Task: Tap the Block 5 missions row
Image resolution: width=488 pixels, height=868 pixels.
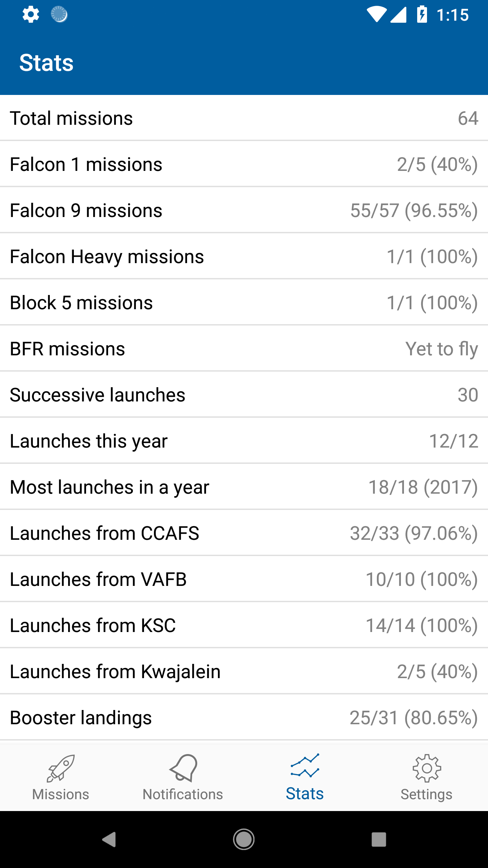Action: click(x=244, y=302)
